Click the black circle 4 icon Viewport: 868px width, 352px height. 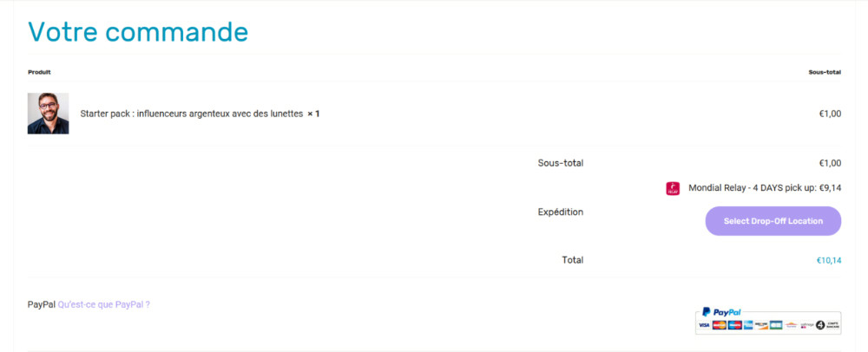[x=820, y=325]
